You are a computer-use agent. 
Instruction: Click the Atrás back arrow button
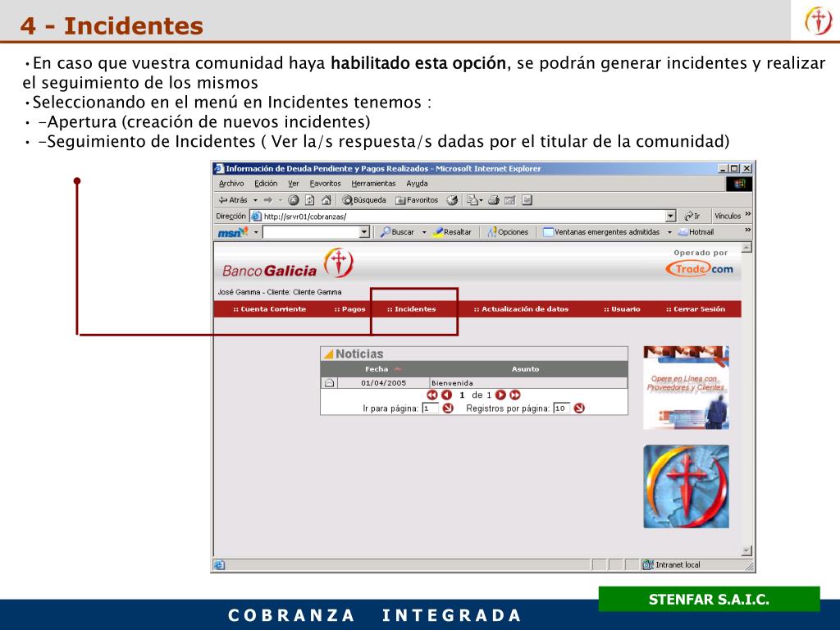tap(233, 200)
